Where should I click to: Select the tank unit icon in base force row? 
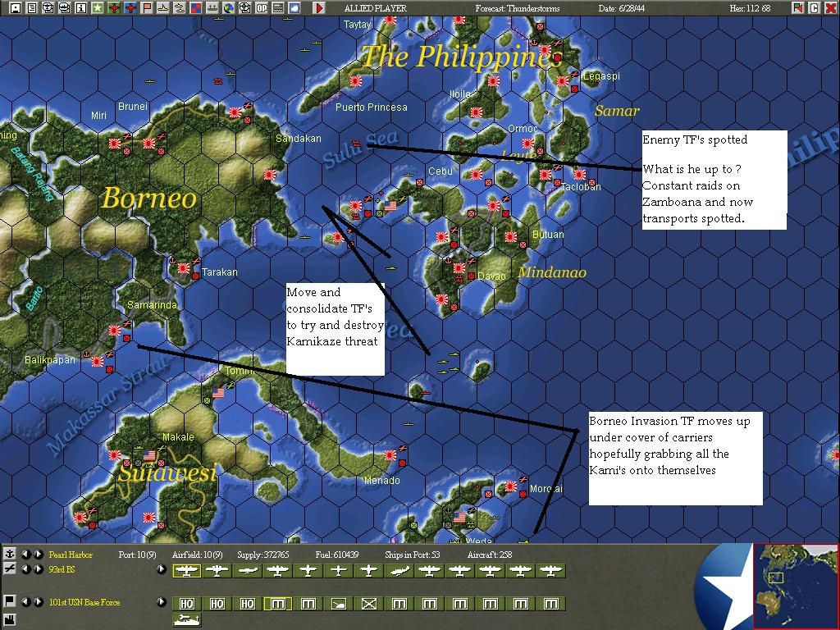338,604
